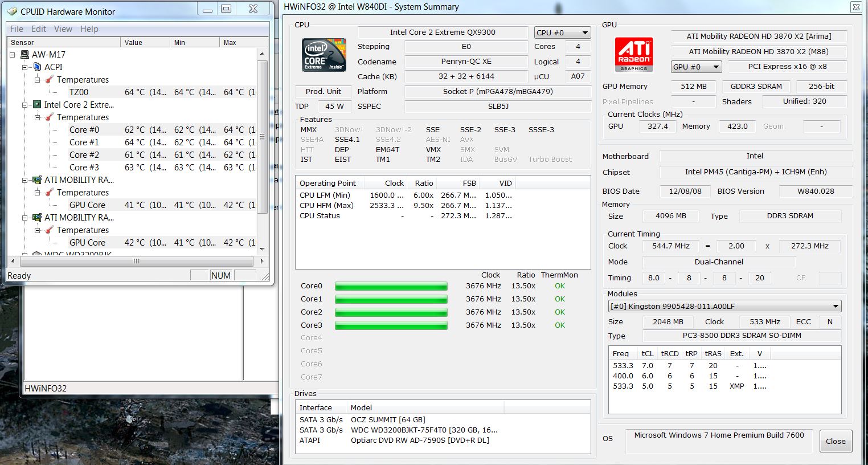868x465 pixels.
Task: Click the Hardware Monitor horizontal scrollbar
Action: [x=137, y=261]
